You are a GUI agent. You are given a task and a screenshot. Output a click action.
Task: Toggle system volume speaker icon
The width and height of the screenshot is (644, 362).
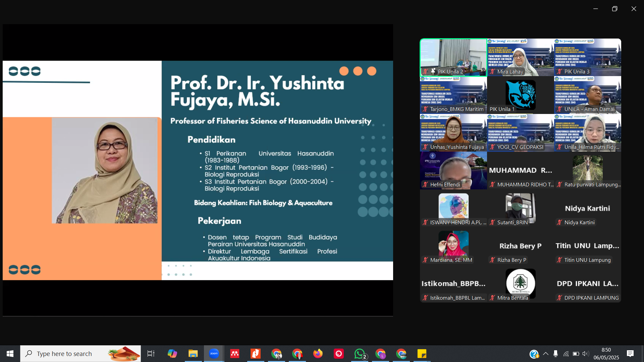586,354
